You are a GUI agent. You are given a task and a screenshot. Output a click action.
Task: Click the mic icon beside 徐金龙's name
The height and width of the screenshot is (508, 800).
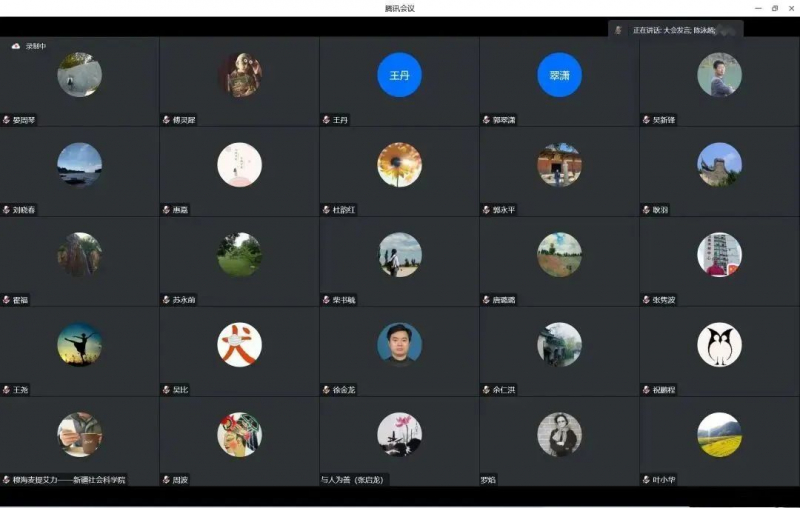(326, 390)
